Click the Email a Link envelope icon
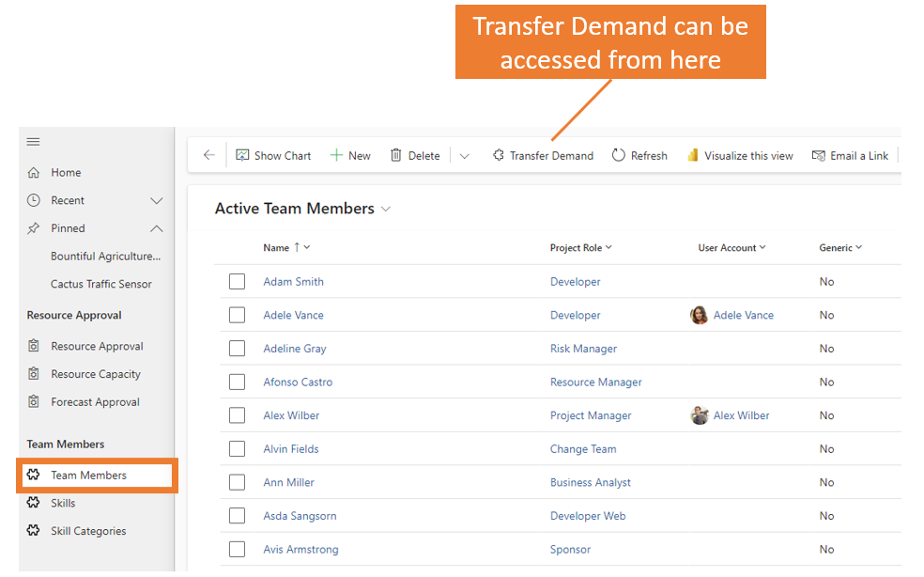The height and width of the screenshot is (577, 924). pyautogui.click(x=819, y=156)
